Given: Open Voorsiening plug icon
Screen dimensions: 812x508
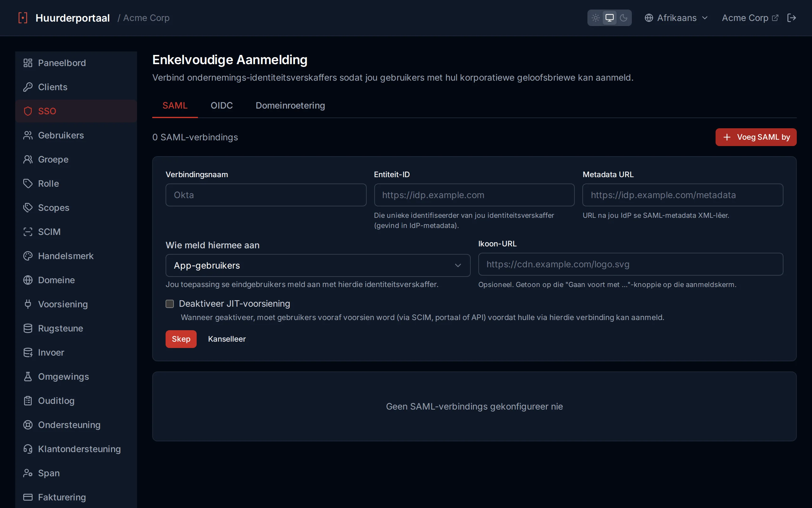Looking at the screenshot, I should coord(28,304).
